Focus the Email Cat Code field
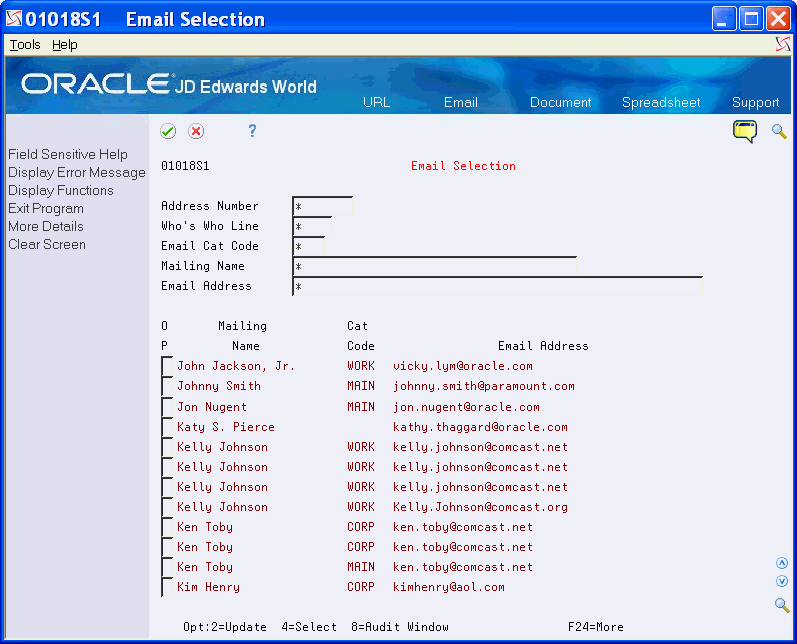 coord(309,247)
